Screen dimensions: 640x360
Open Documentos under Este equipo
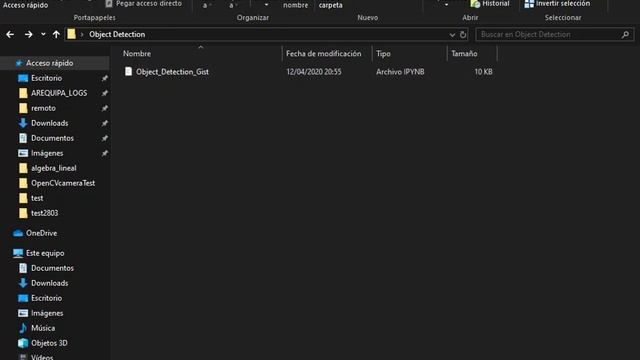point(52,268)
